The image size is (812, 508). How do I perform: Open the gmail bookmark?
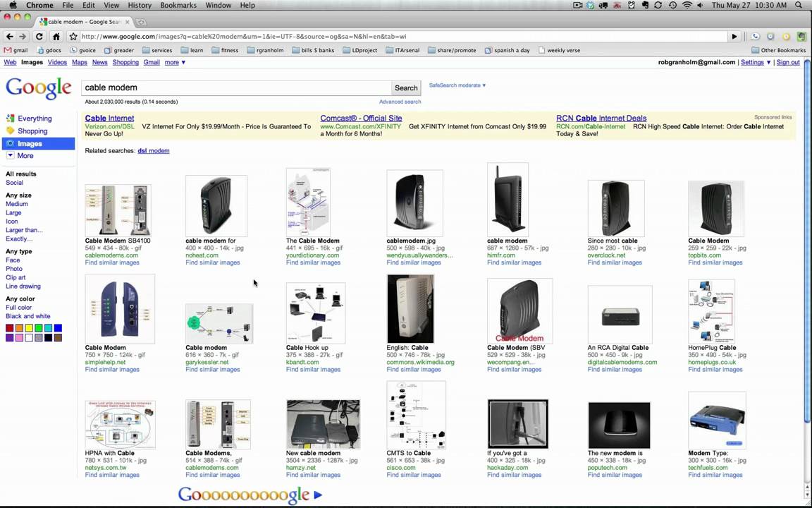[16, 50]
